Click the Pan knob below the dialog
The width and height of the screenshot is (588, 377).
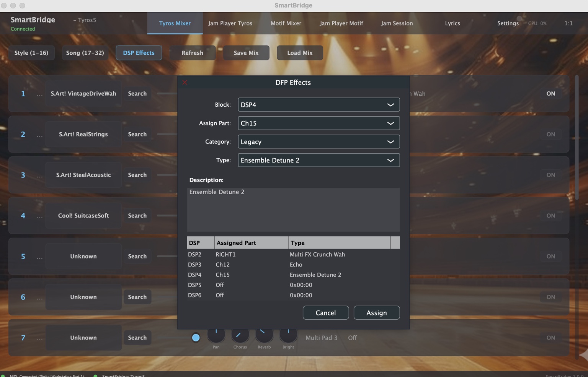click(x=216, y=336)
